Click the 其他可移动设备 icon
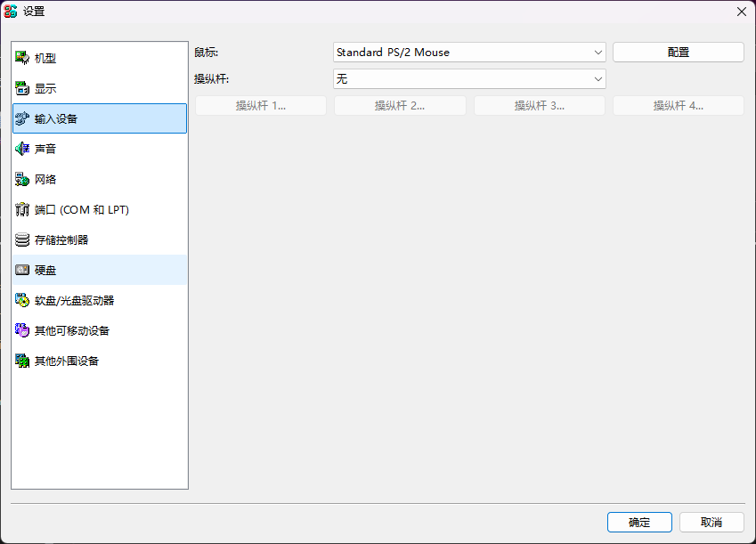Screen dimensions: 756x544 (22, 330)
